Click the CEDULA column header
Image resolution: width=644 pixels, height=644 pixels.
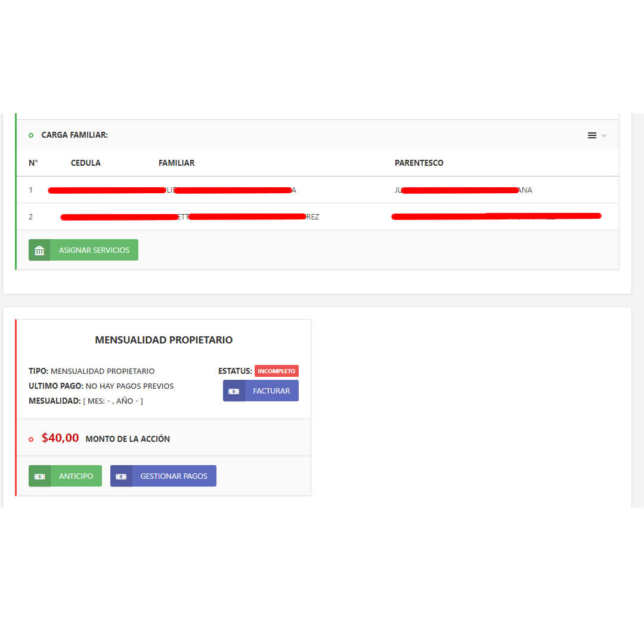(x=85, y=163)
